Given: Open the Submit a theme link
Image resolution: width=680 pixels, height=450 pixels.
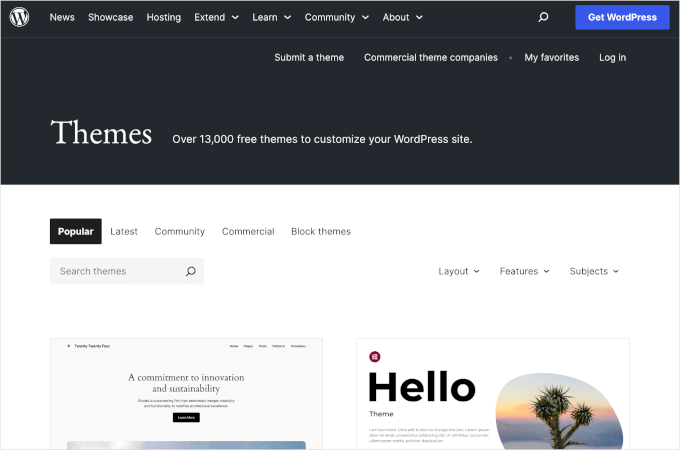Looking at the screenshot, I should coord(309,57).
